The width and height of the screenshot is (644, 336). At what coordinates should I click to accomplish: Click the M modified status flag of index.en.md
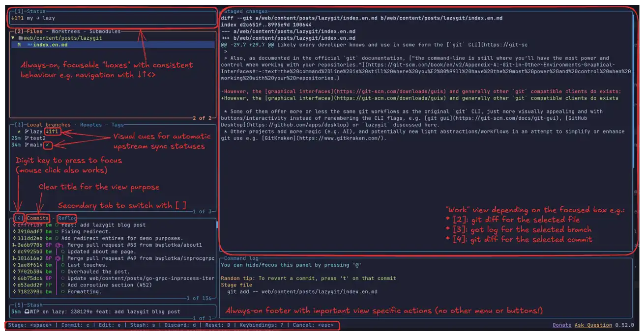pos(19,45)
